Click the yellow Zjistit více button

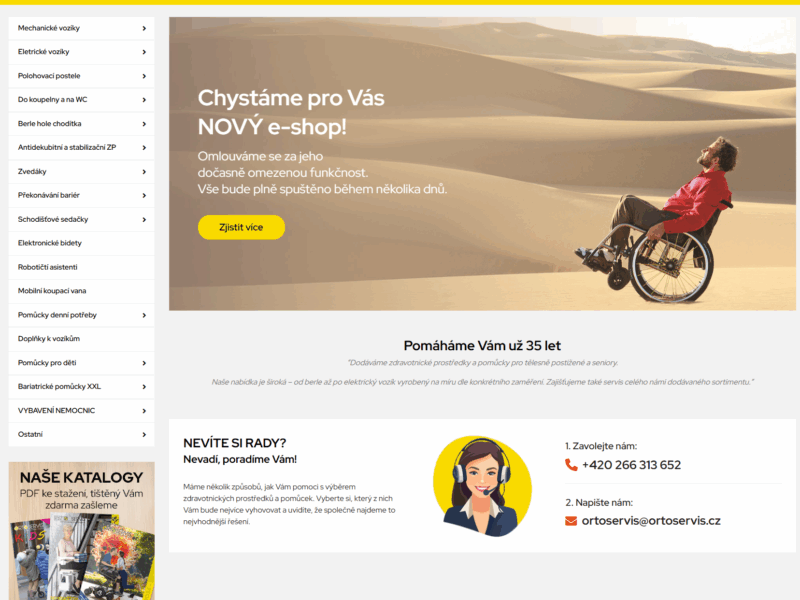[241, 227]
